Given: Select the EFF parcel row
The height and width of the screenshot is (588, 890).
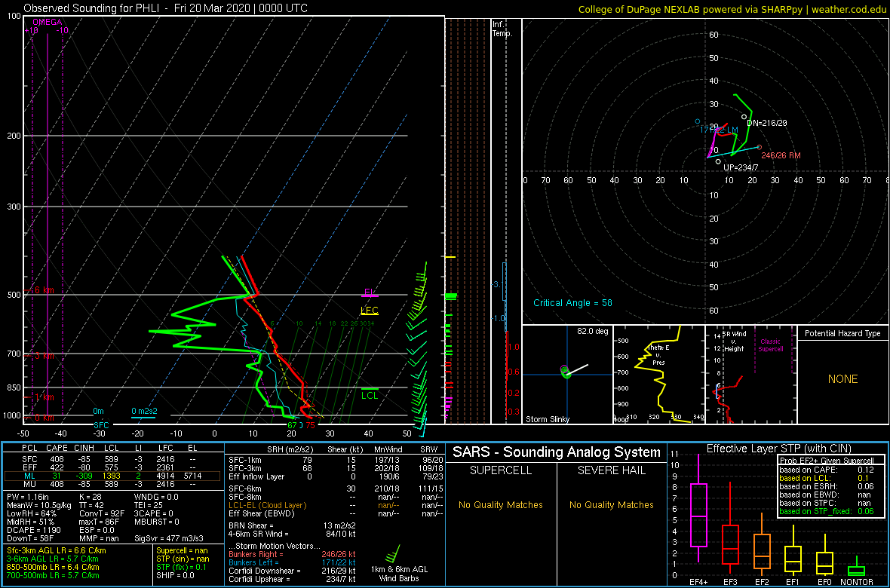Looking at the screenshot, I should [x=111, y=467].
